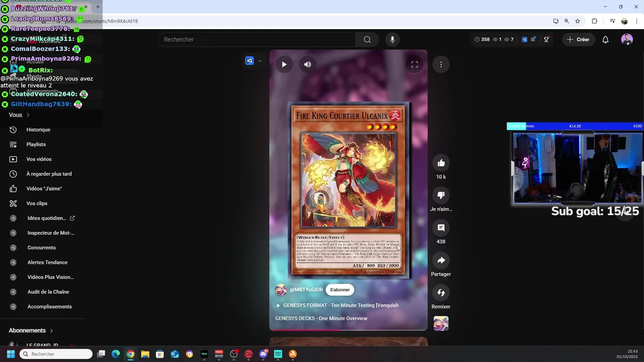The width and height of the screenshot is (644, 362).
Task: Open the three-dot more options menu beside the Short
Action: (x=441, y=64)
